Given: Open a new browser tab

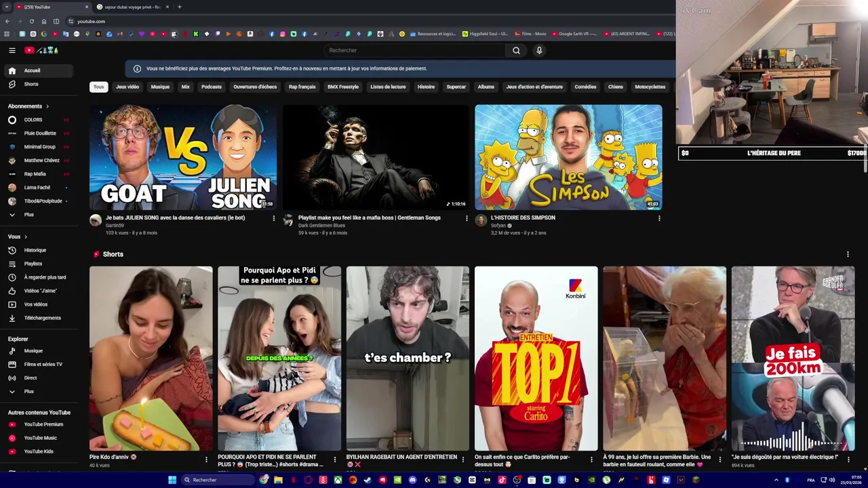Looking at the screenshot, I should click(x=179, y=7).
